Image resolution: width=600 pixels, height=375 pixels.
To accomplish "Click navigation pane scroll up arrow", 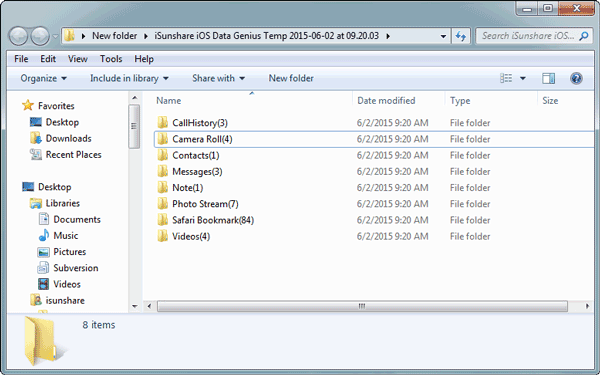I will [134, 98].
